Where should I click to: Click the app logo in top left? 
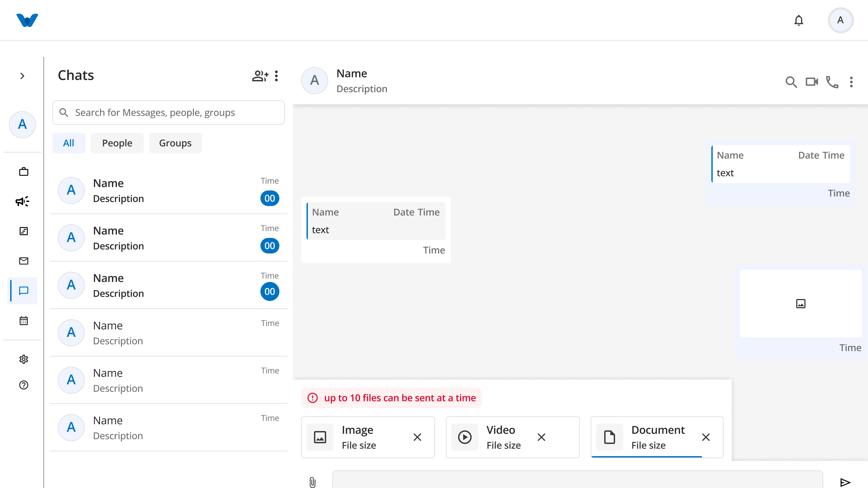tap(27, 20)
